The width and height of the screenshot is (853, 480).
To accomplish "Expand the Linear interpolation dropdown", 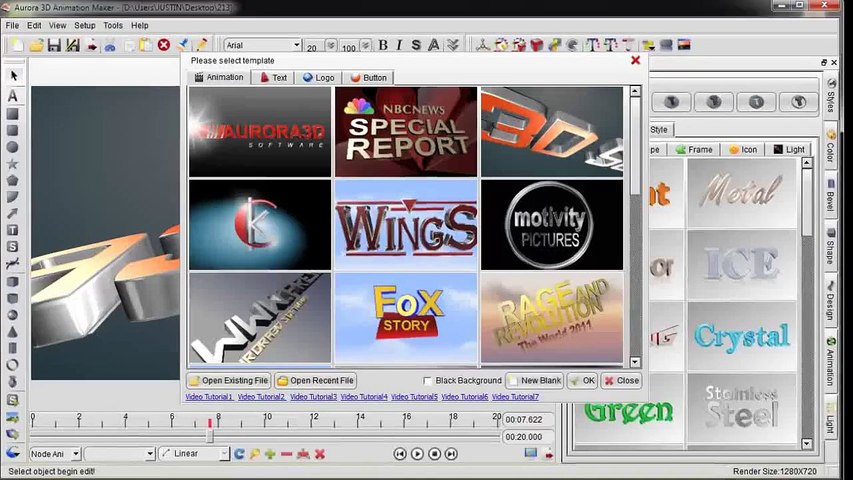I will (224, 454).
